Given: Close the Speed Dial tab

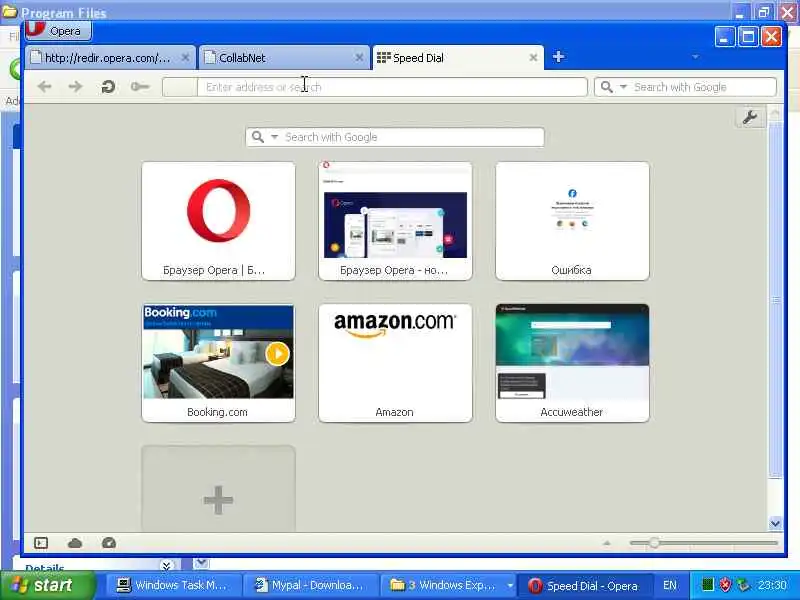Looking at the screenshot, I should point(533,58).
